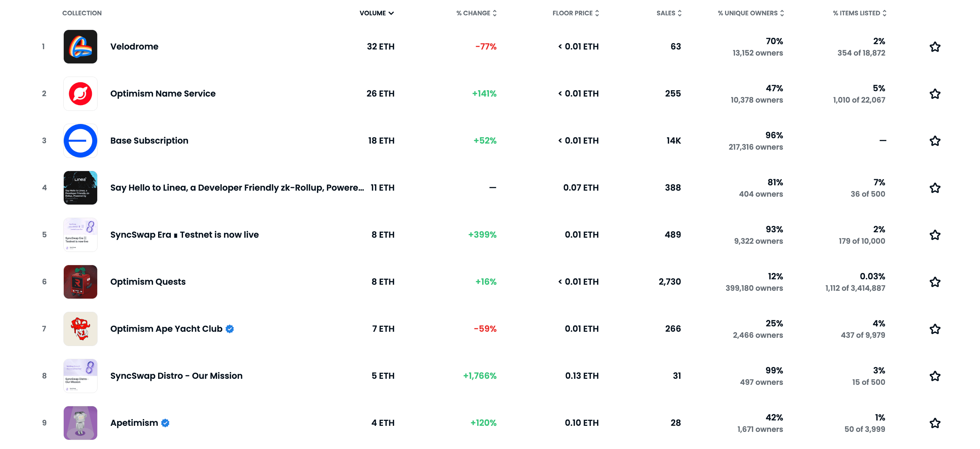Viewport: 980px width, 449px height.
Task: Open the Optimism Quests red cube image
Action: (80, 282)
